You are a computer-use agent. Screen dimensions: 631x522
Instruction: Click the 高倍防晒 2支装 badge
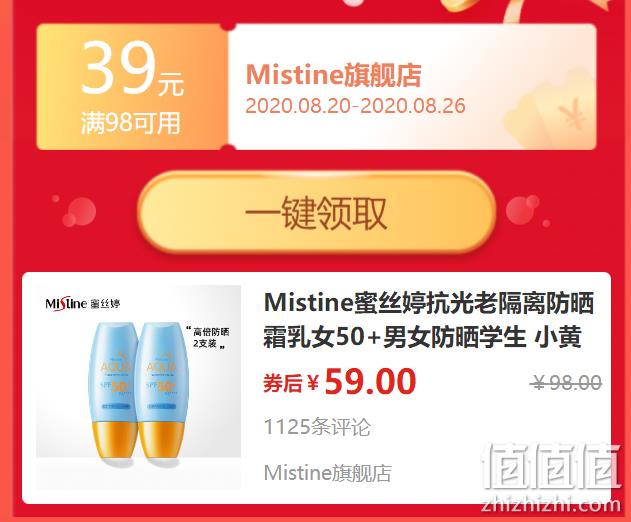coord(208,337)
